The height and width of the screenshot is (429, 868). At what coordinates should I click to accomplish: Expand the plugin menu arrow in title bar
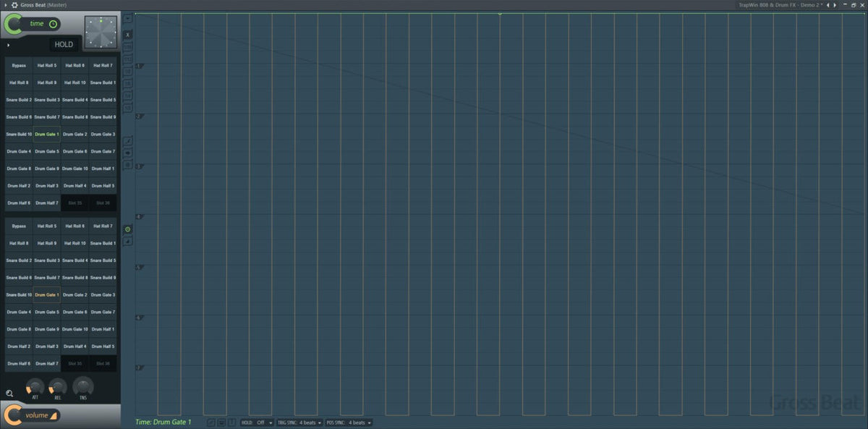click(5, 5)
